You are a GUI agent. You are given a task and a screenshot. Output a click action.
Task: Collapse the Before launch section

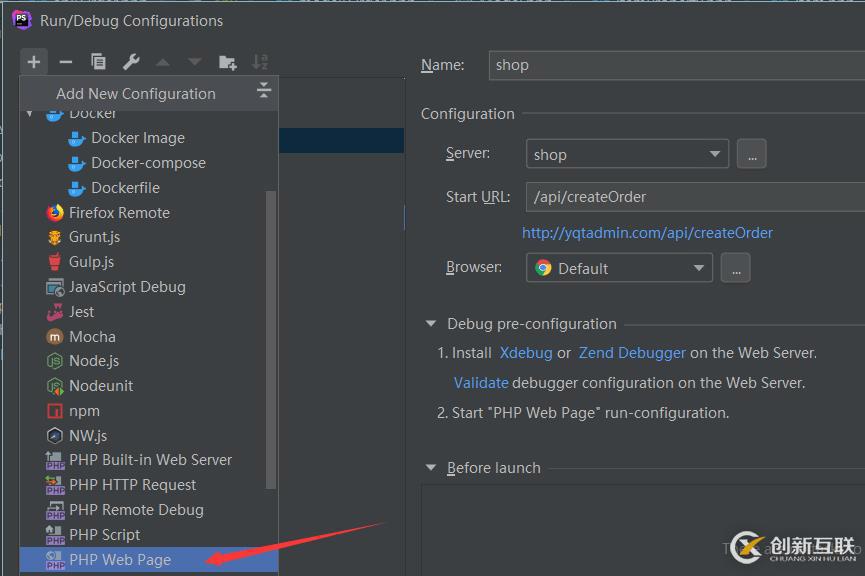[x=431, y=468]
